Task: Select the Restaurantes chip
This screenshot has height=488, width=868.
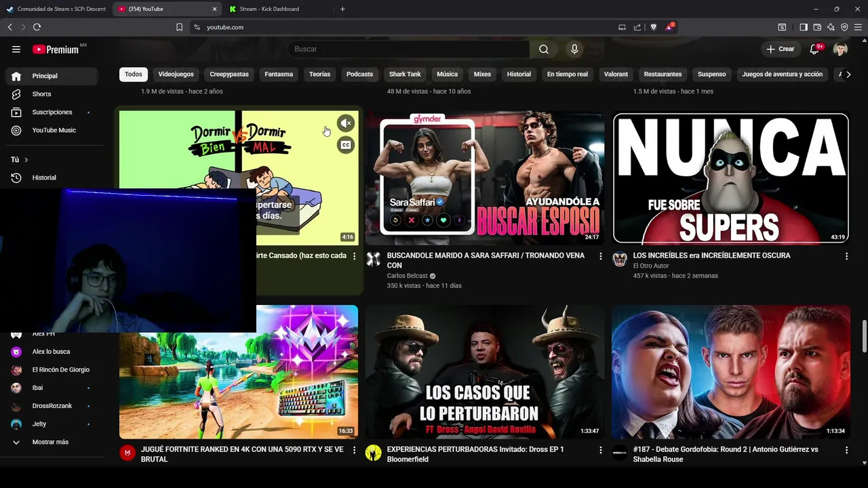Action: pyautogui.click(x=663, y=74)
